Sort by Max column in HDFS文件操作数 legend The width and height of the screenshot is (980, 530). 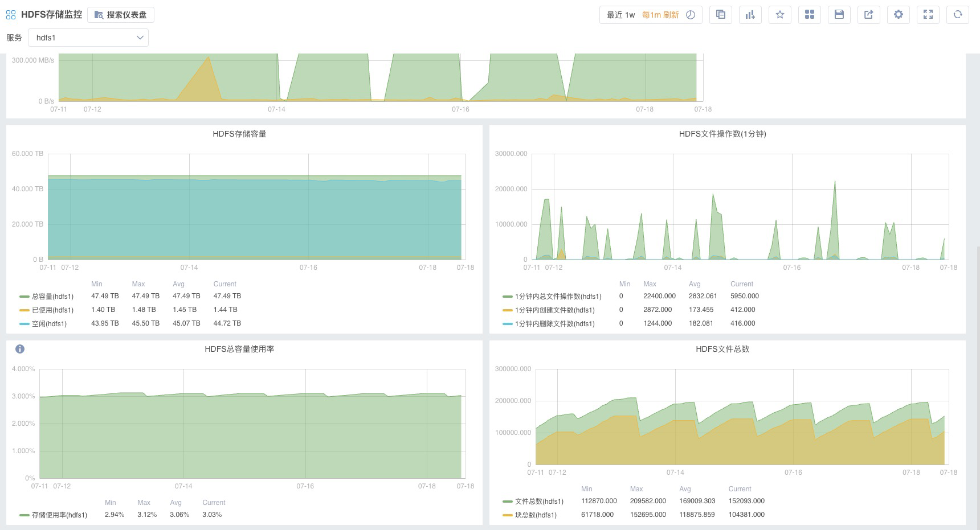tap(650, 284)
